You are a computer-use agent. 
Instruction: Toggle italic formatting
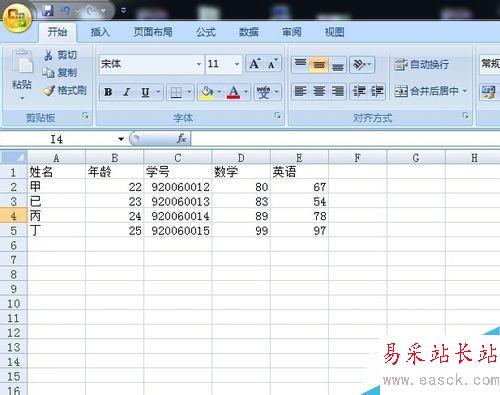pyautogui.click(x=126, y=92)
